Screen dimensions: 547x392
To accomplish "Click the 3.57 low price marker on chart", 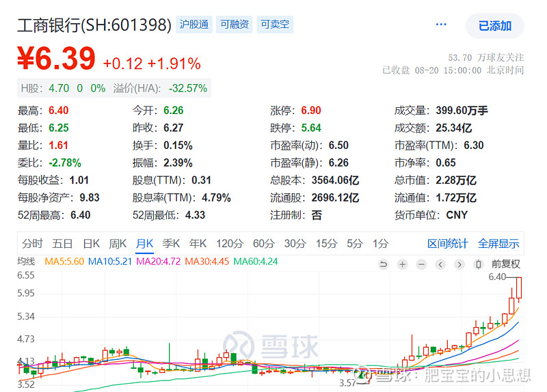I will click(347, 383).
